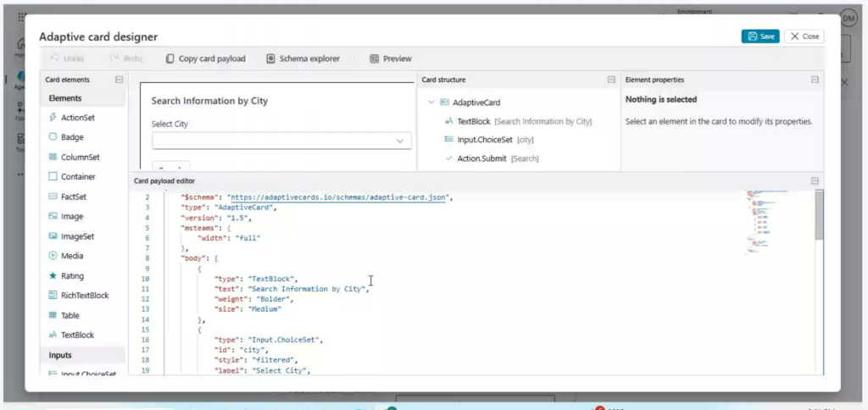The width and height of the screenshot is (868, 410).
Task: Choose the Media element icon
Action: click(x=53, y=256)
